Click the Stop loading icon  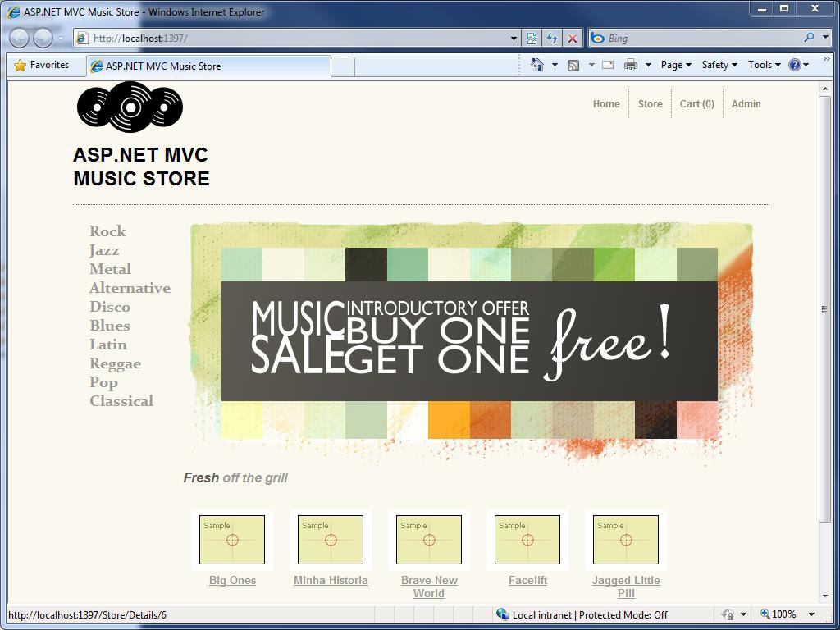coord(572,38)
